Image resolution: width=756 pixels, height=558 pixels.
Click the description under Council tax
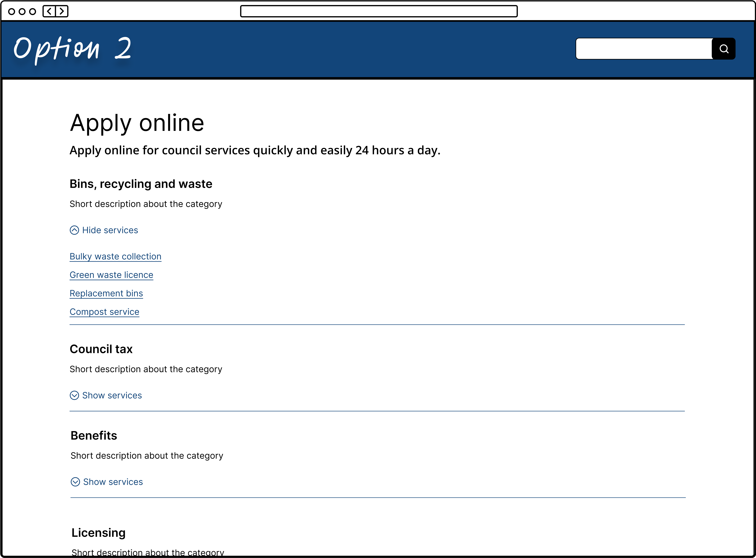tap(146, 369)
